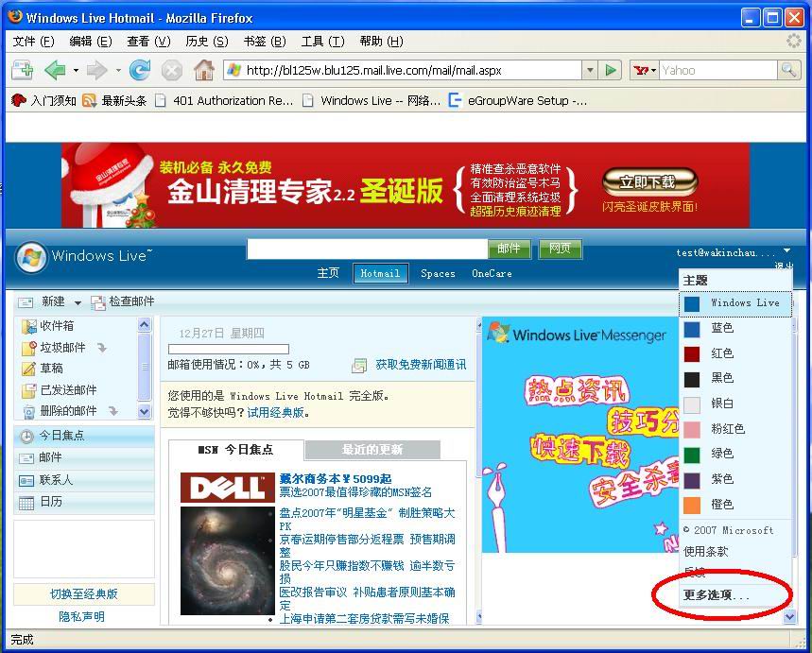Open the 历史 (S) menu
The height and width of the screenshot is (653, 812).
[207, 42]
